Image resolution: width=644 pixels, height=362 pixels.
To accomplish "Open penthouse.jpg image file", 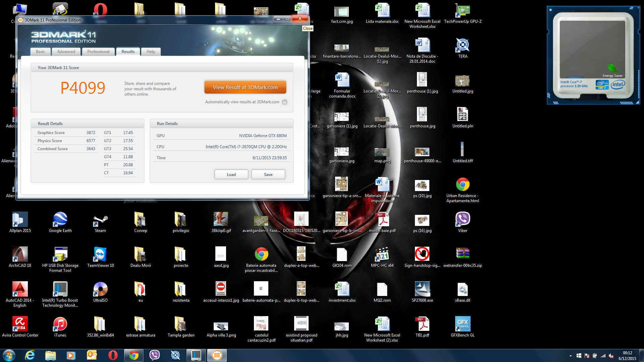I will click(x=423, y=117).
